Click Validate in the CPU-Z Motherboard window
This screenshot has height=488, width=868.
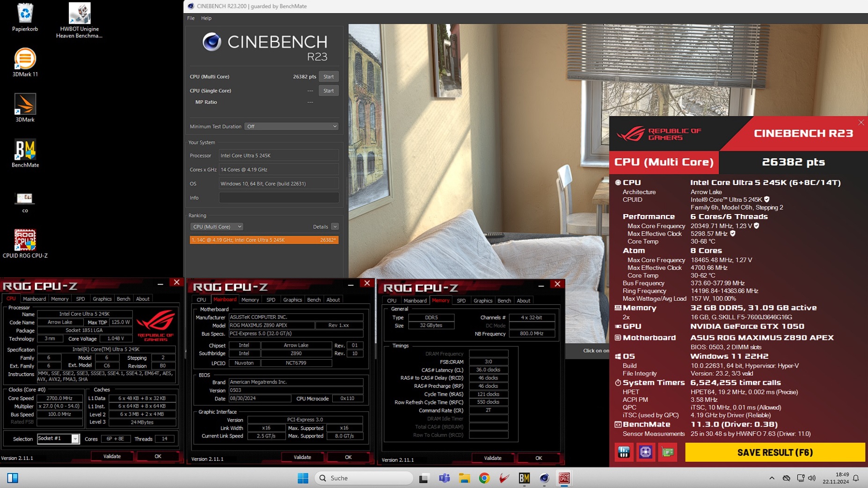point(302,457)
